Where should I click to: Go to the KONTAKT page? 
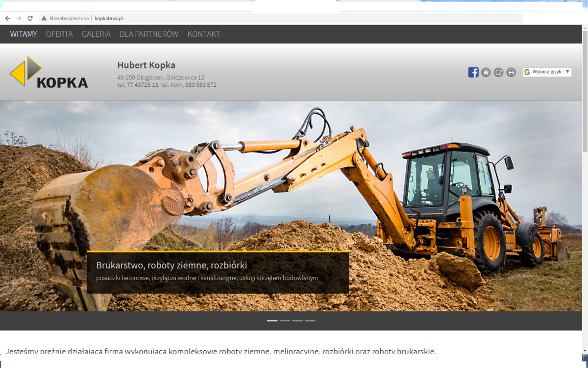[204, 34]
